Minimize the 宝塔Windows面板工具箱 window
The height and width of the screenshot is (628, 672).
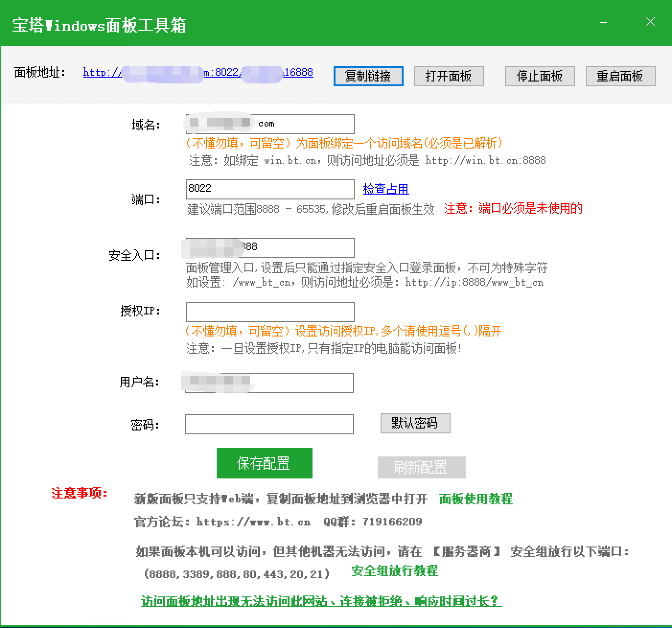602,22
